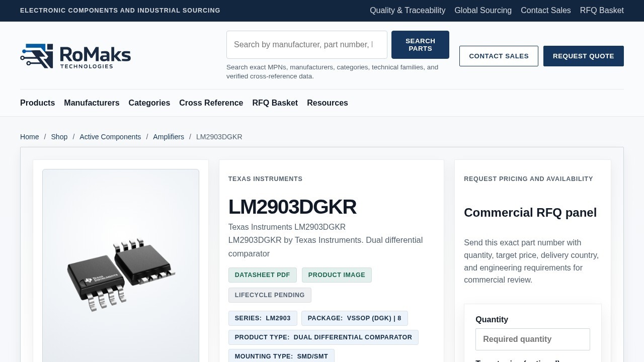Click the Package: VSSOP (DGK) tag

(x=354, y=318)
